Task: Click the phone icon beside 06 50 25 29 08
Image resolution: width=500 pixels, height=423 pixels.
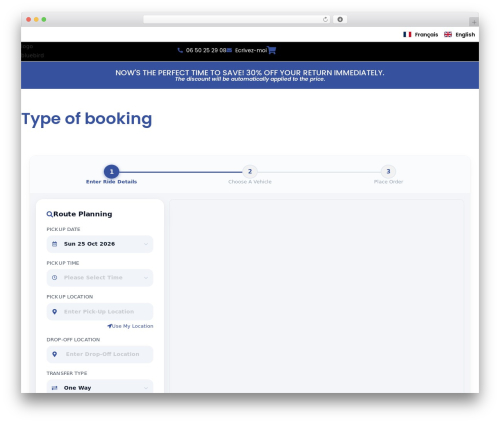Action: (180, 50)
